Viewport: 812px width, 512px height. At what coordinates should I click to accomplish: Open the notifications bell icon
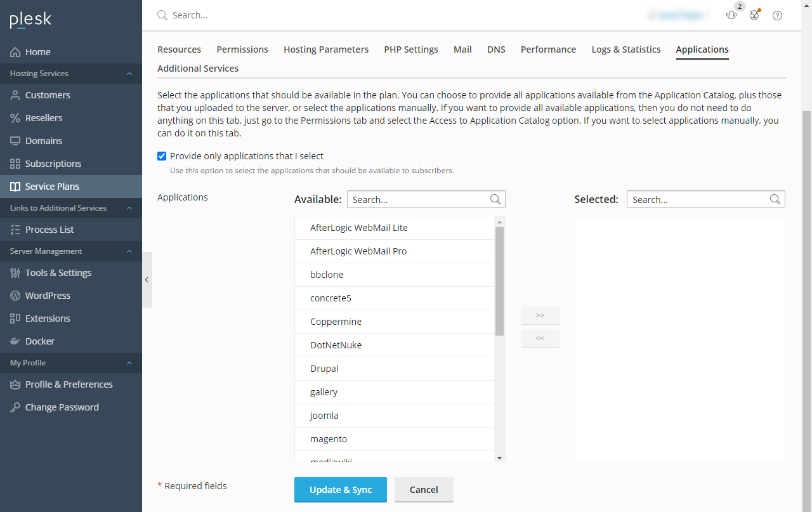click(731, 15)
